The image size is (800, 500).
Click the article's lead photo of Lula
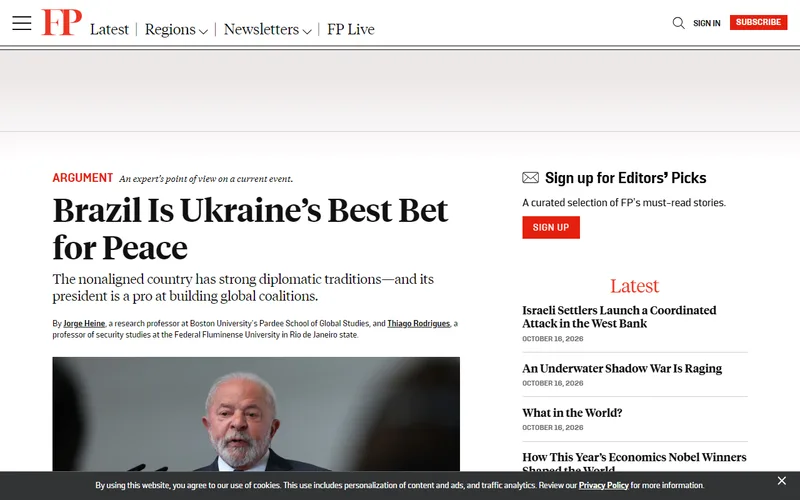pyautogui.click(x=256, y=414)
